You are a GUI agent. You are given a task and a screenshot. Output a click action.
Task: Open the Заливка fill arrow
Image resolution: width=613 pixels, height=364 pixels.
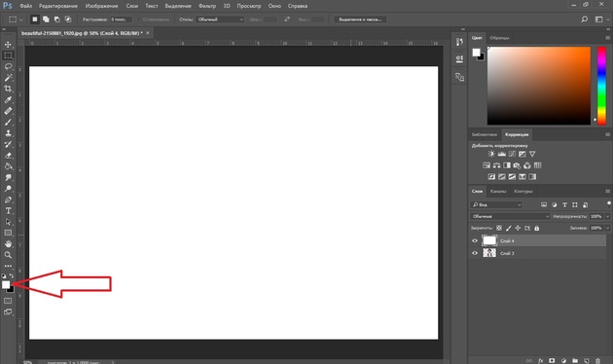pos(607,228)
